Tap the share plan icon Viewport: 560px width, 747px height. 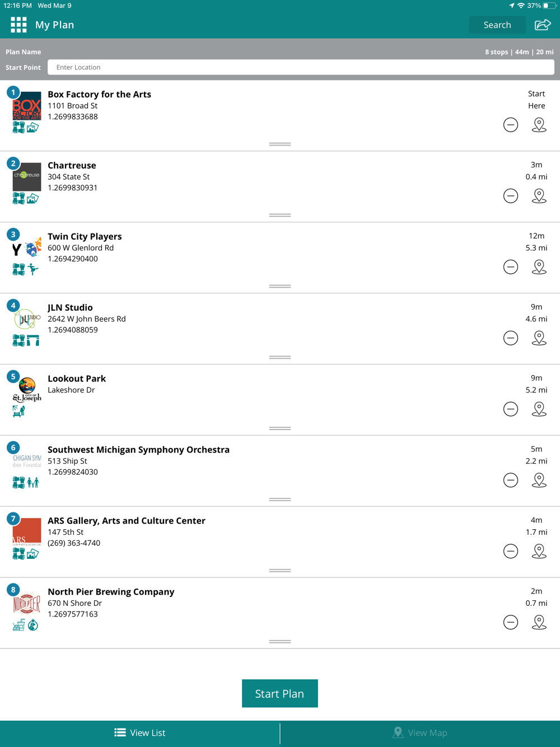[x=543, y=25]
